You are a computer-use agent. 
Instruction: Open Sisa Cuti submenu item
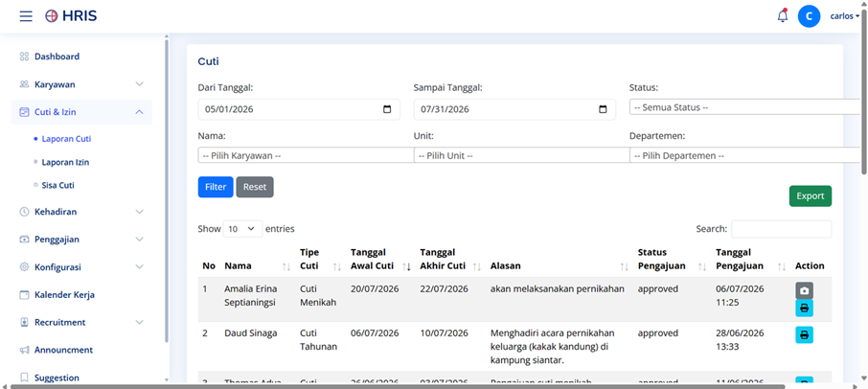pos(57,185)
